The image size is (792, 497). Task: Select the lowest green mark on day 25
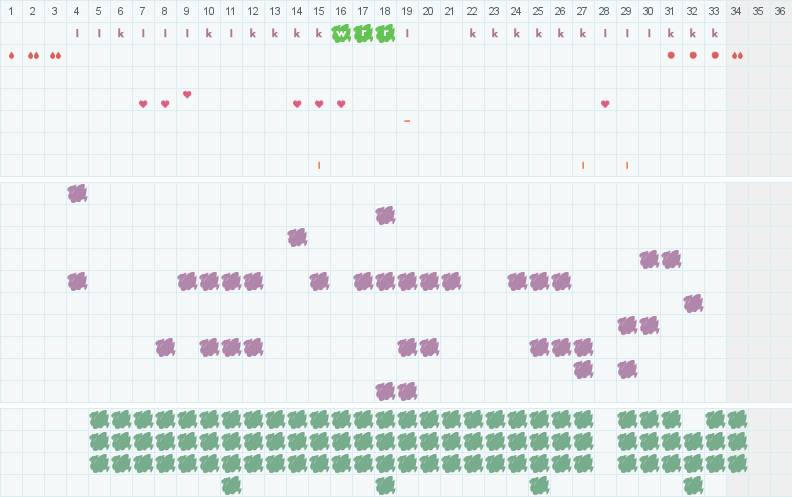539,485
